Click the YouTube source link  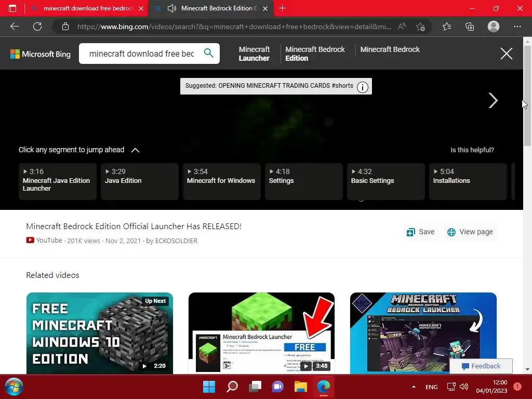44,241
